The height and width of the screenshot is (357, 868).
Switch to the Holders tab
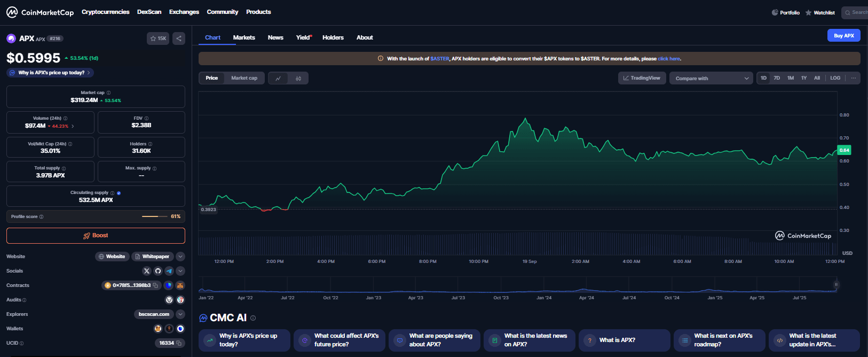point(333,37)
